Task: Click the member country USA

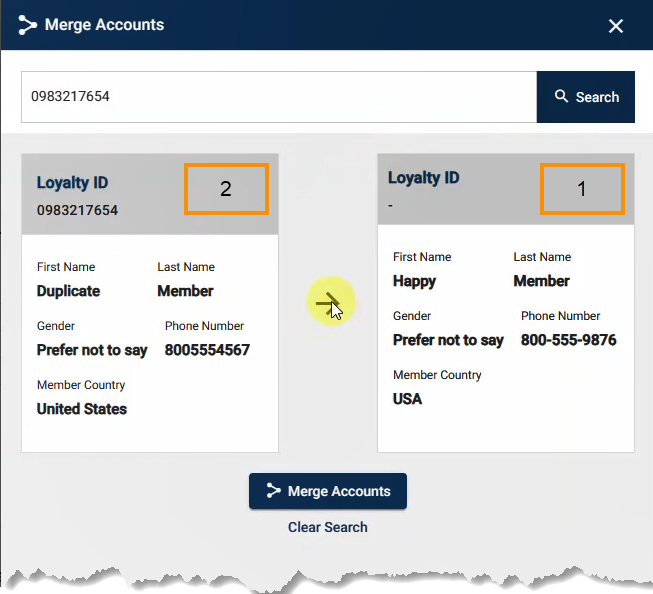Action: pyautogui.click(x=407, y=399)
